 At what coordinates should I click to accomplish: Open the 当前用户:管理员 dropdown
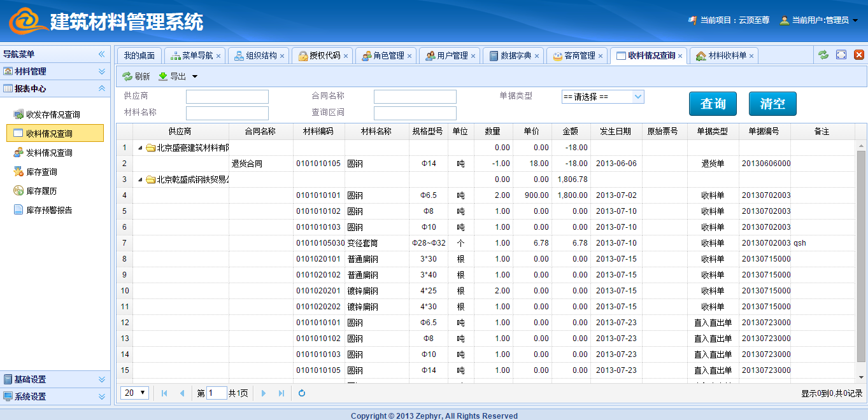[819, 20]
